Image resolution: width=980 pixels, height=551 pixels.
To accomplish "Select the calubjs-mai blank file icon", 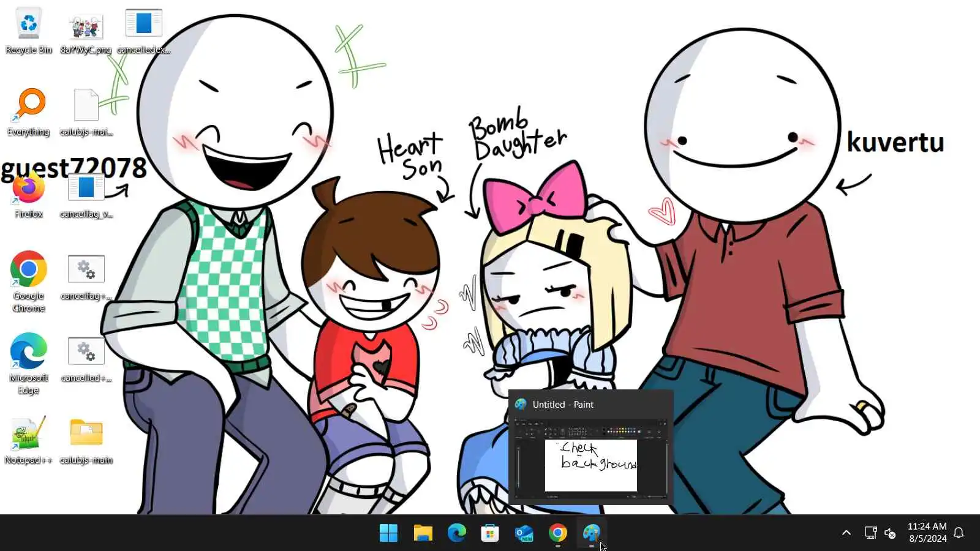I will (86, 113).
